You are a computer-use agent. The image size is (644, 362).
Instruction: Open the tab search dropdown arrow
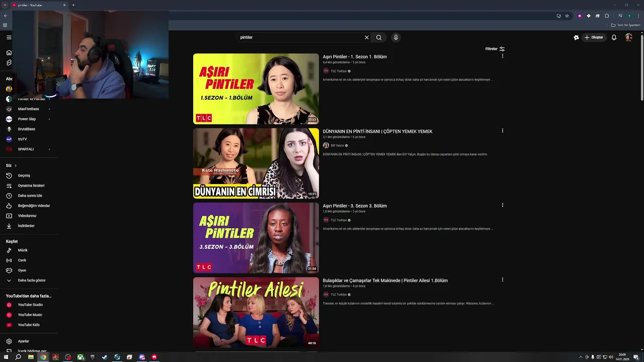[5, 5]
